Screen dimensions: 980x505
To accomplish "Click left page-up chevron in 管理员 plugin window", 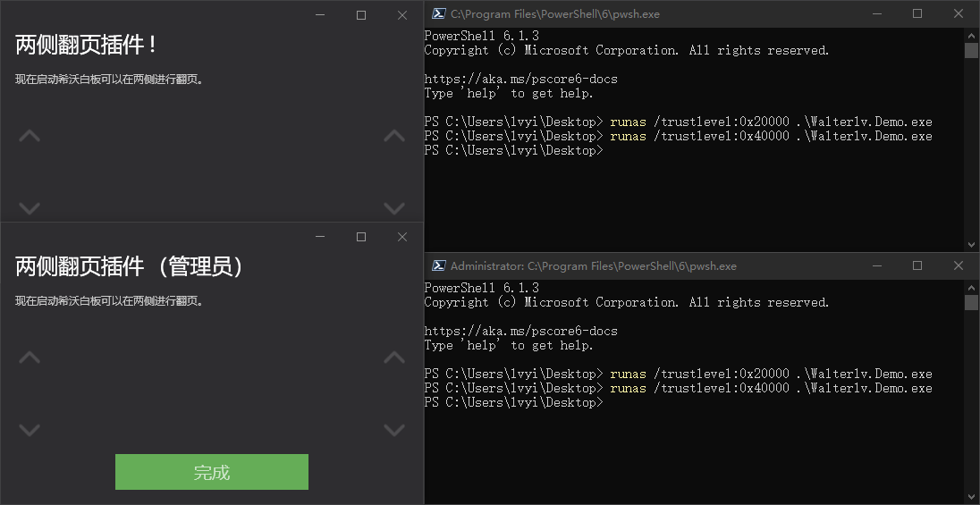I will pos(30,358).
